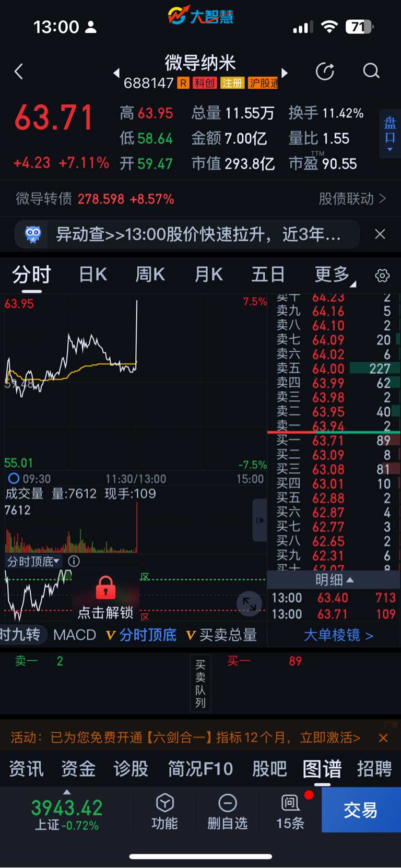Close the 活动 promotion banner
Viewport: 401px width, 868px height.
(383, 738)
